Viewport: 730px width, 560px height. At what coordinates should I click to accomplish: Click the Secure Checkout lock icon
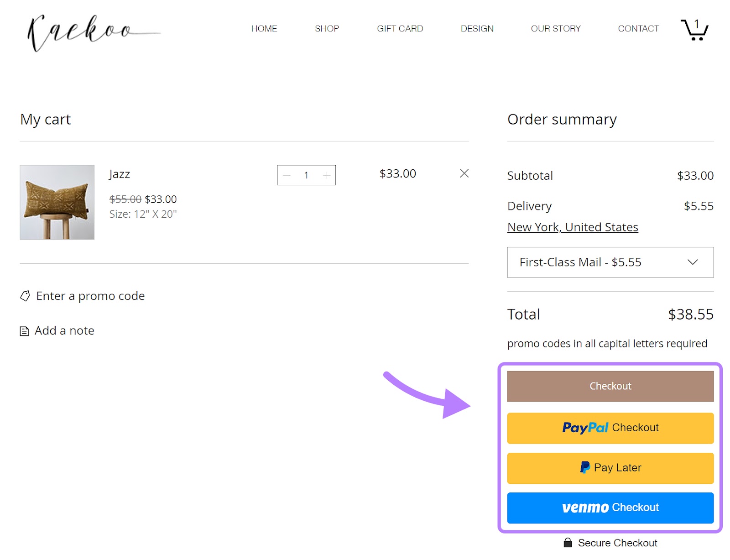(567, 543)
